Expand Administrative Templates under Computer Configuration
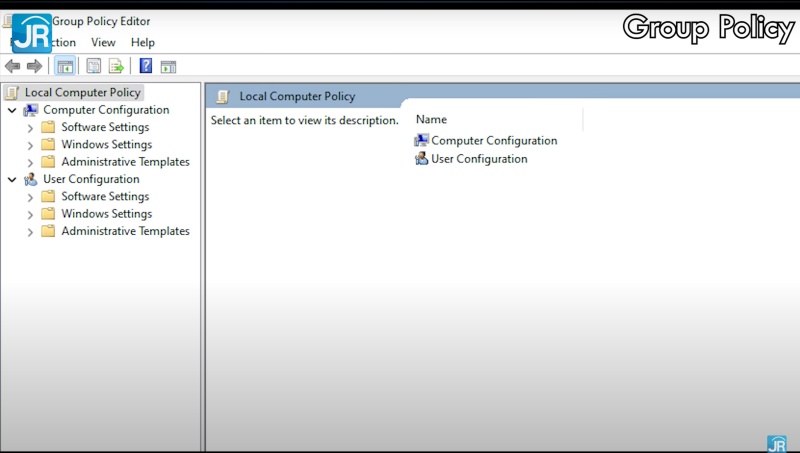 click(30, 162)
